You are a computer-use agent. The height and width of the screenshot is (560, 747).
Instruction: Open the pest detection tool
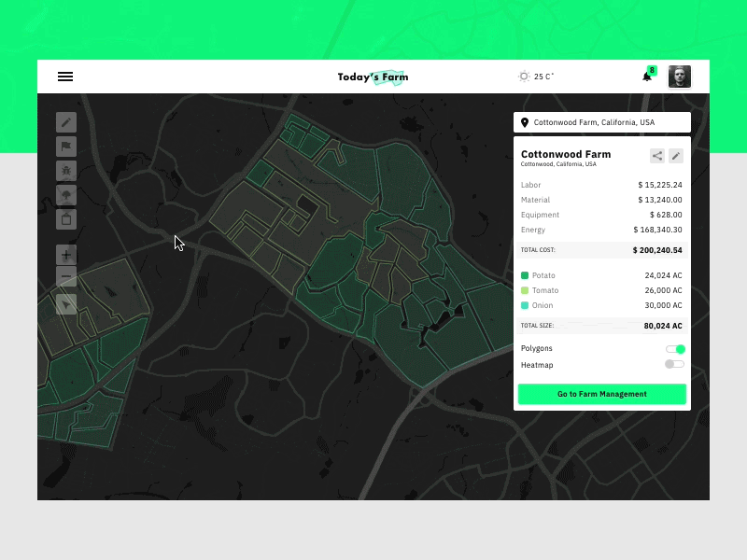point(65,171)
